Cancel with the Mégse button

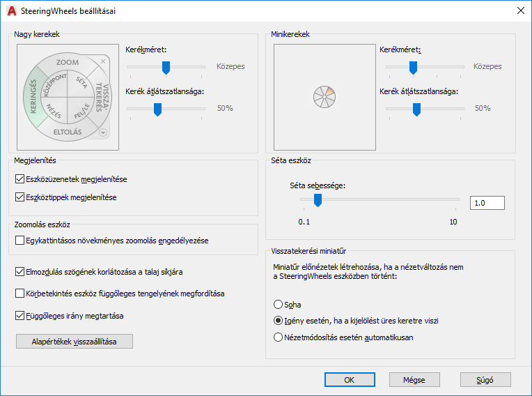[414, 380]
